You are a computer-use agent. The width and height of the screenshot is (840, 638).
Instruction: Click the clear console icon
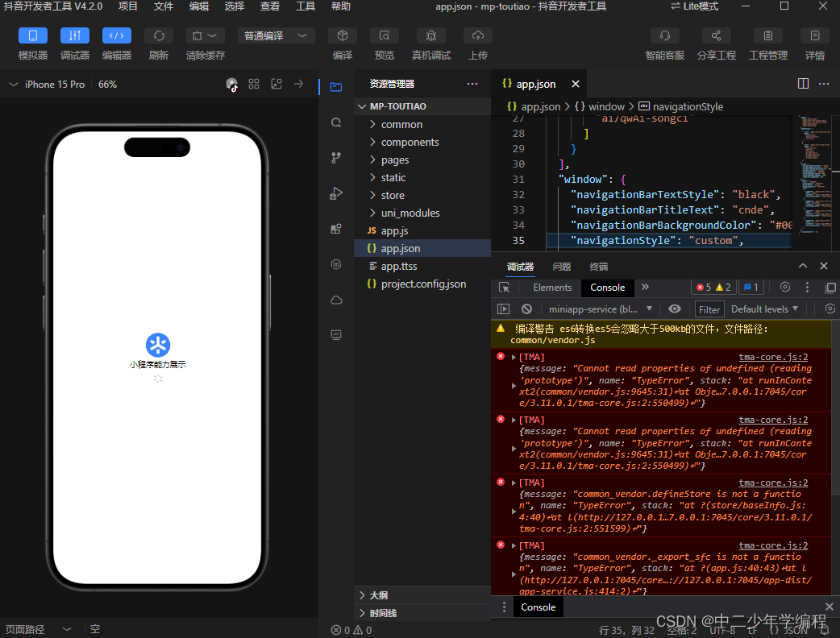(x=526, y=309)
